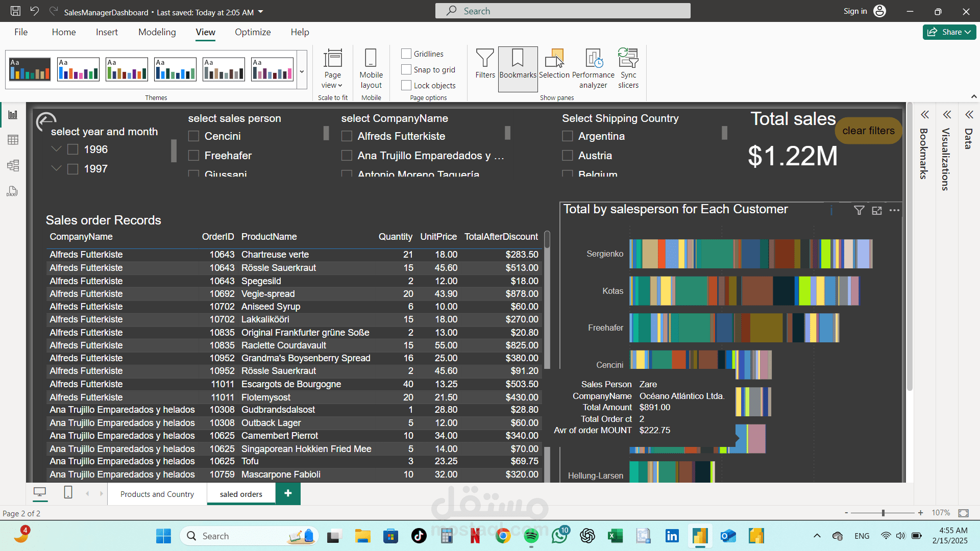The width and height of the screenshot is (980, 551).
Task: Expand the Bookmarks pane
Action: [924, 115]
